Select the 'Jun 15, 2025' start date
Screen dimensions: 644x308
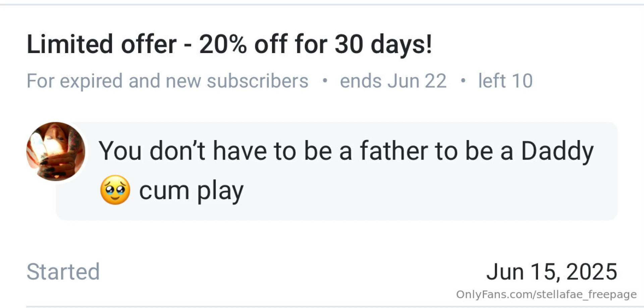click(x=552, y=271)
